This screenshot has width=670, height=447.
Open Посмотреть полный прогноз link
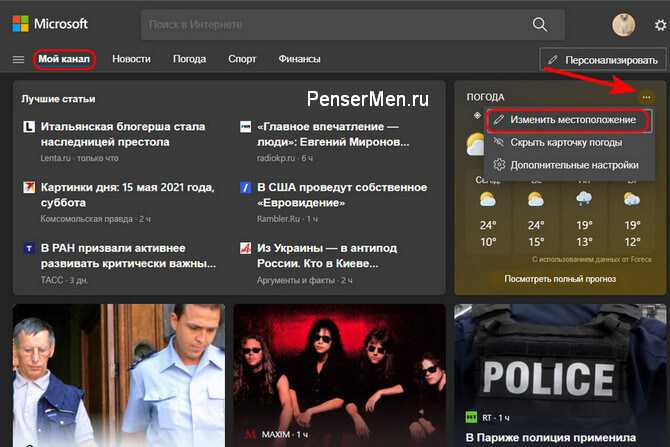tap(560, 279)
